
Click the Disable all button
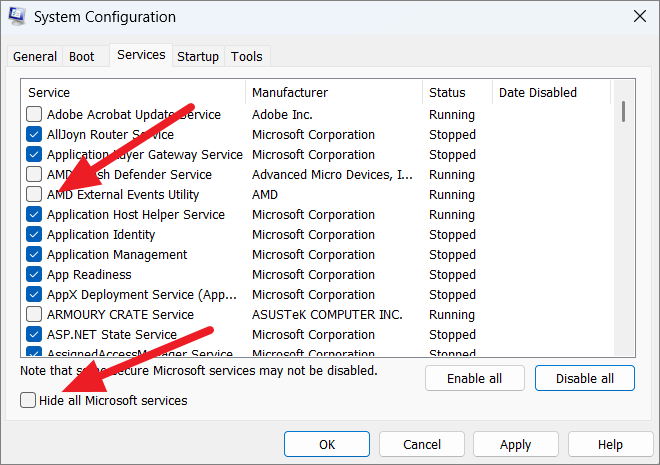(585, 379)
